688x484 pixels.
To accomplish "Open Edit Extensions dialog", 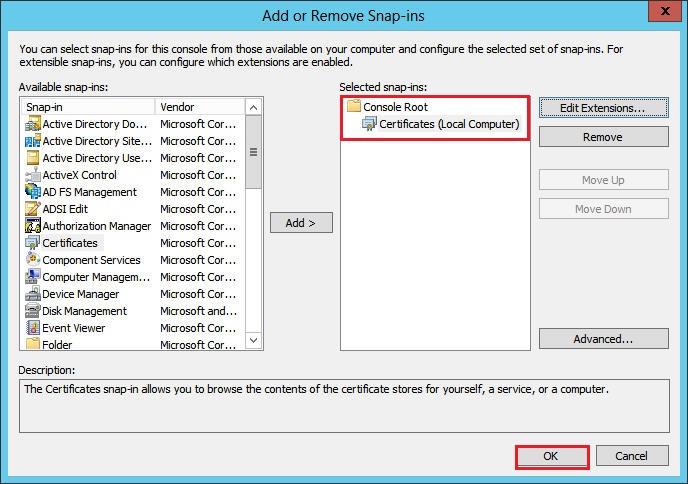I will (601, 107).
